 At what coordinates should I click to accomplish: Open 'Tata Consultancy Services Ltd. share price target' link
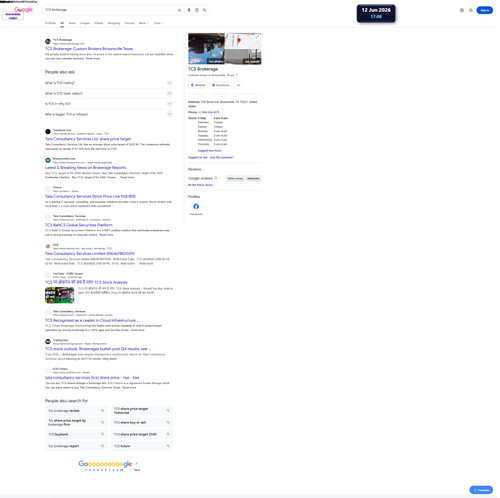click(88, 139)
